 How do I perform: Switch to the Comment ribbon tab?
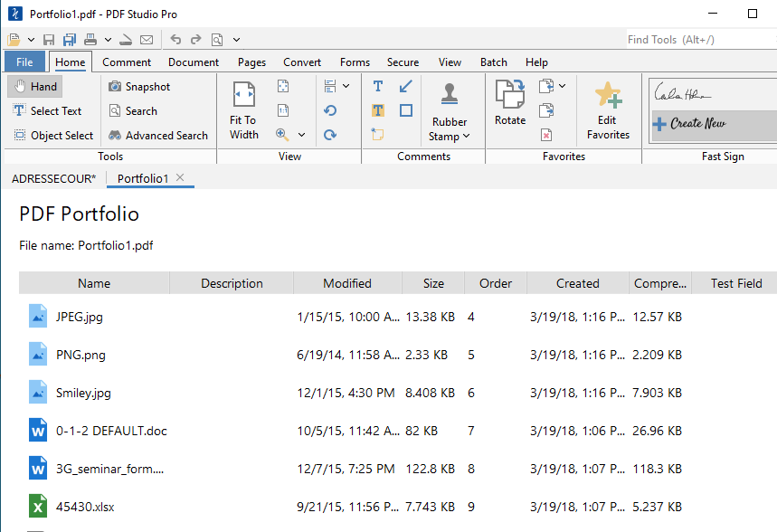tap(127, 62)
